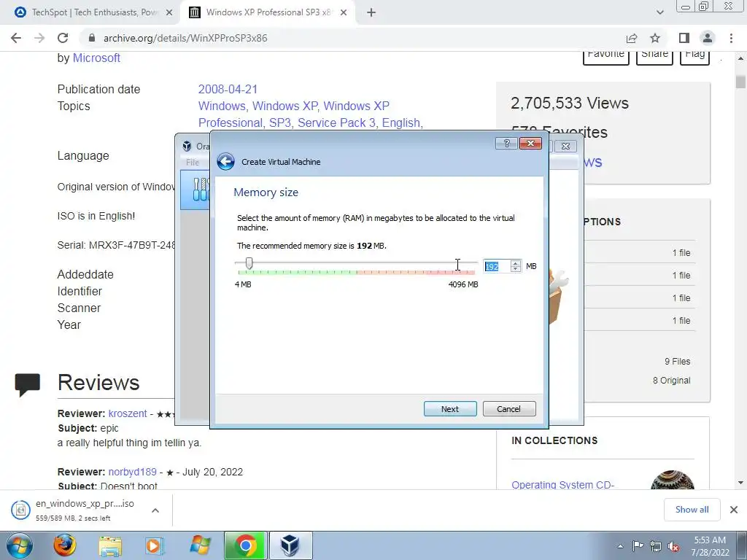Open the Chrome side panel icon
This screenshot has height=560, width=747.
coord(684,38)
